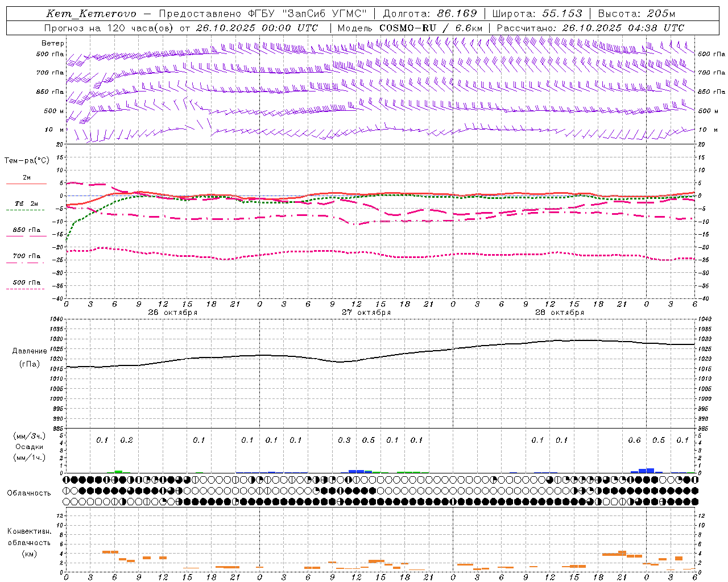Click the dashed line sample under Td 2м legend

[x=25, y=210]
